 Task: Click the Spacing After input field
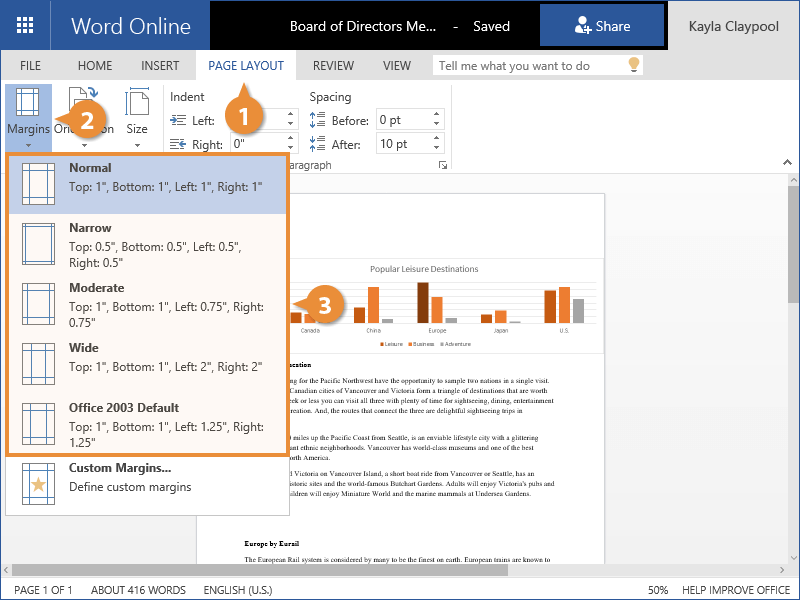click(x=403, y=144)
